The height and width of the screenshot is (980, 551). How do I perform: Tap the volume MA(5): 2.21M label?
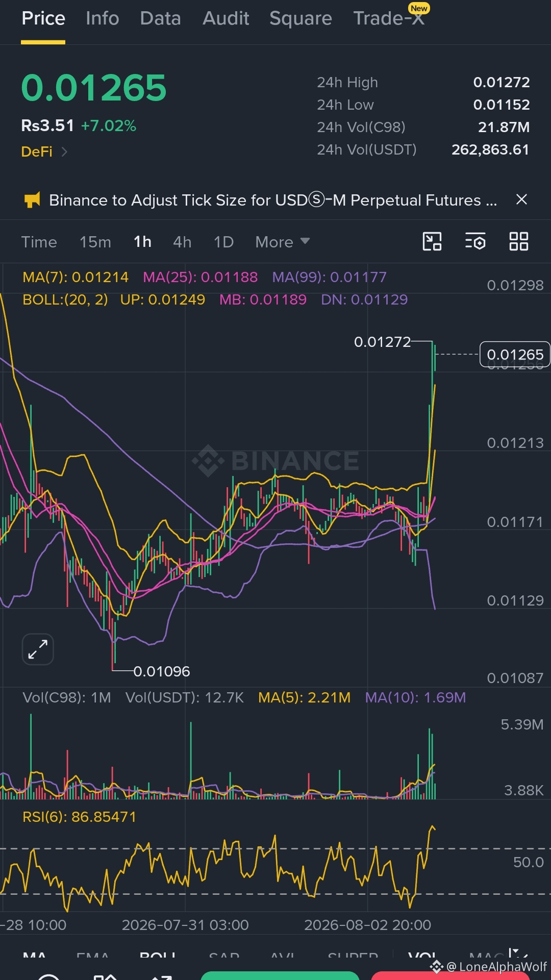[x=304, y=697]
